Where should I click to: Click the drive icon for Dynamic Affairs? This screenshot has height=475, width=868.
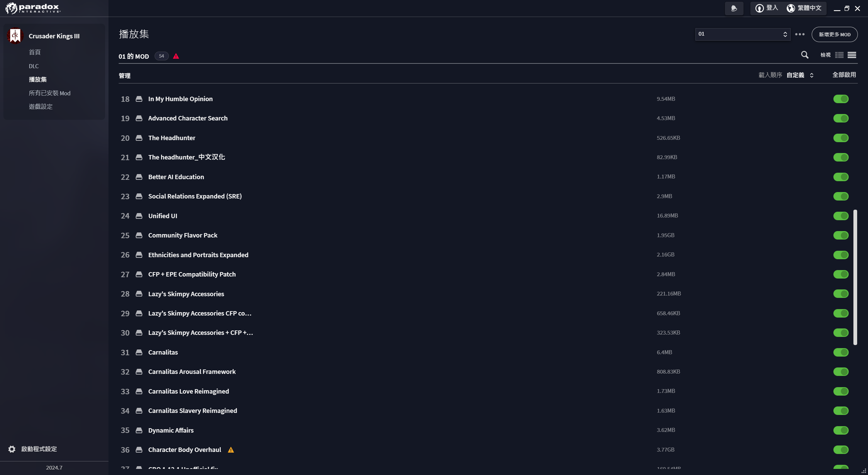139,431
